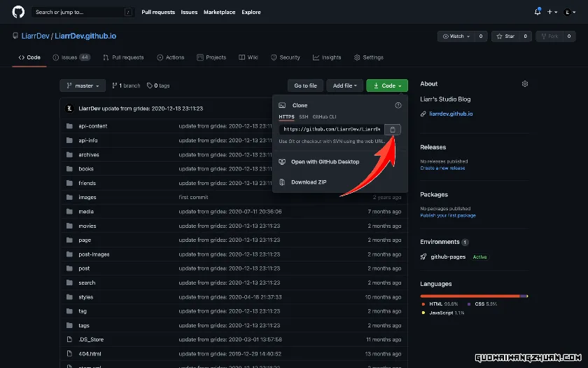Open the Environments heading link
588x368 pixels.
[440, 242]
